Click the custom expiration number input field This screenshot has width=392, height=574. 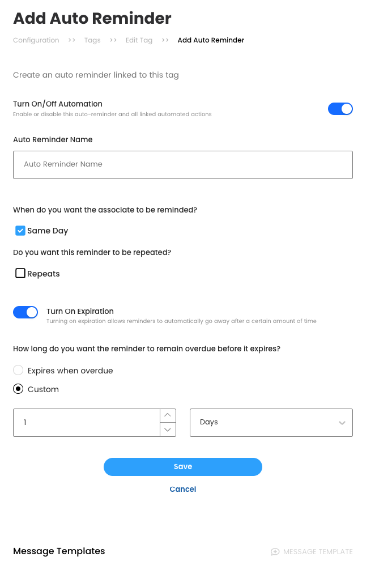(87, 423)
